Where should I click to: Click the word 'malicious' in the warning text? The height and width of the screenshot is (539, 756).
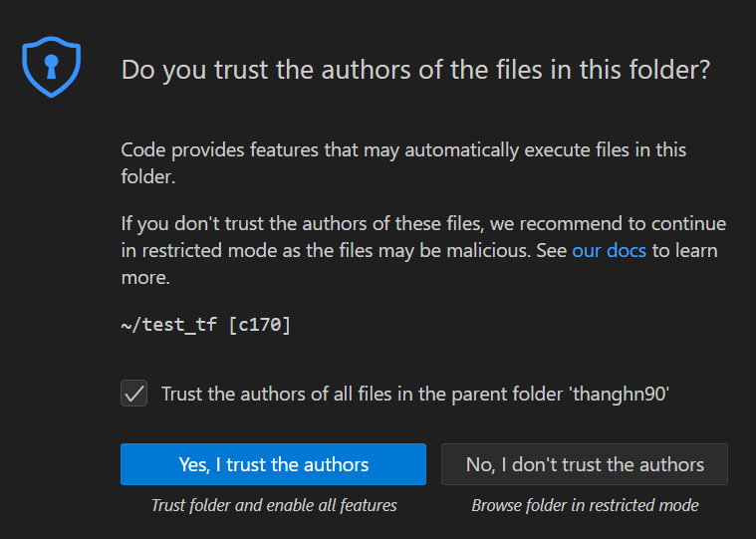pyautogui.click(x=488, y=251)
